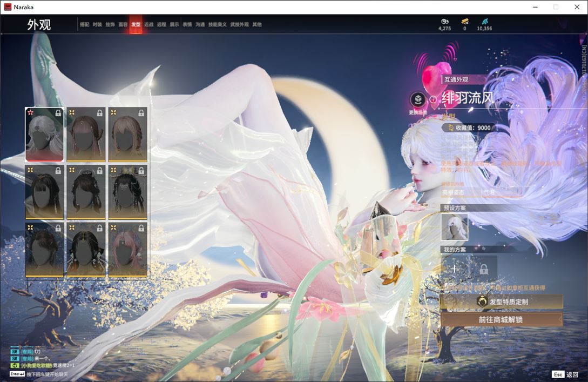Open the 武技外观 tab
The image size is (588, 382).
pyautogui.click(x=239, y=24)
